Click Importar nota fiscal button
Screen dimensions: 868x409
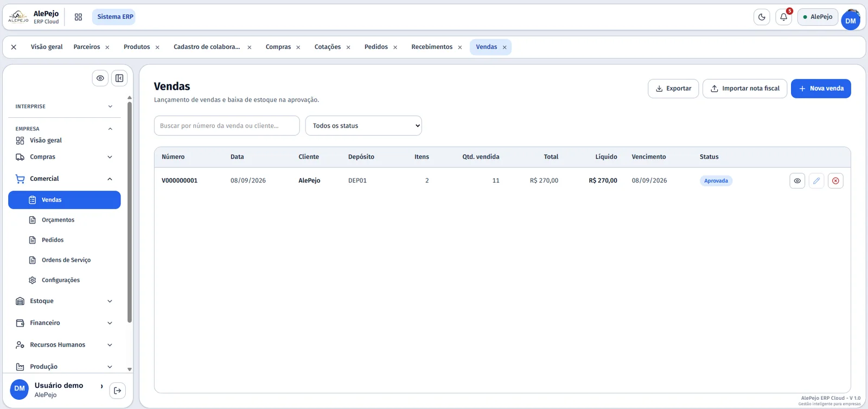coord(745,89)
